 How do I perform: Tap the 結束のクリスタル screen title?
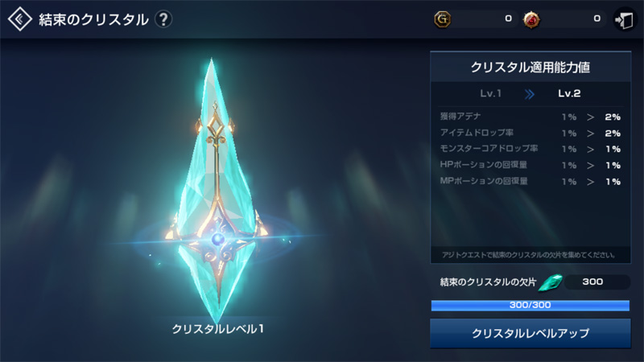93,19
